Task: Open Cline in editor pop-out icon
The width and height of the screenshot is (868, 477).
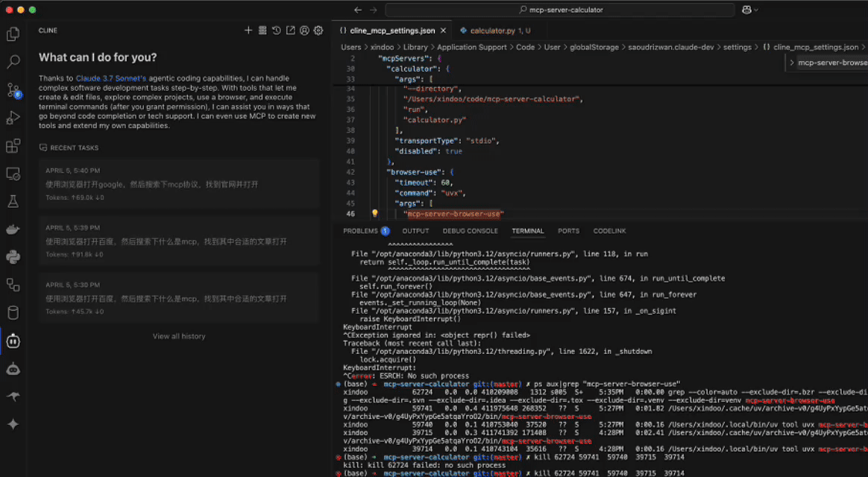Action: (291, 31)
